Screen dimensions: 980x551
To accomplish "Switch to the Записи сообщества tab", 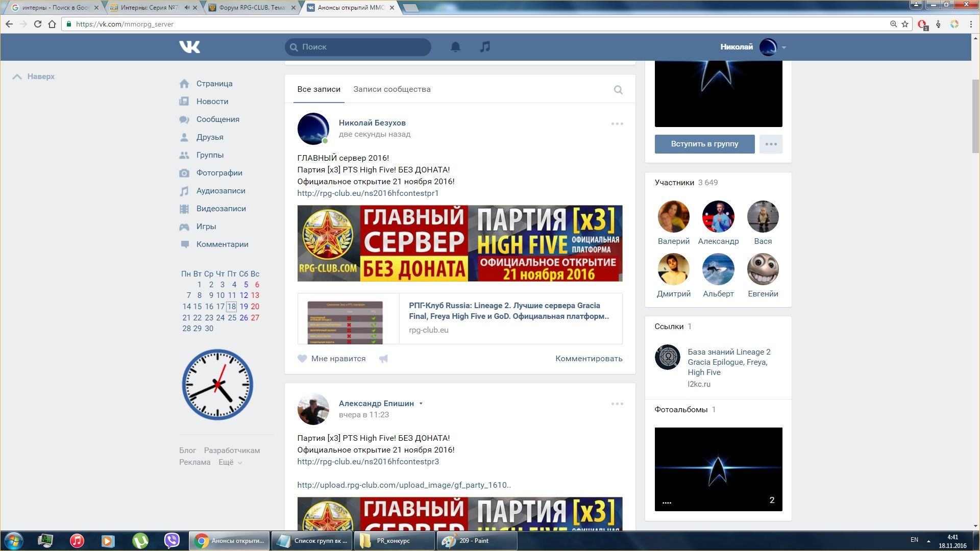I will 391,89.
